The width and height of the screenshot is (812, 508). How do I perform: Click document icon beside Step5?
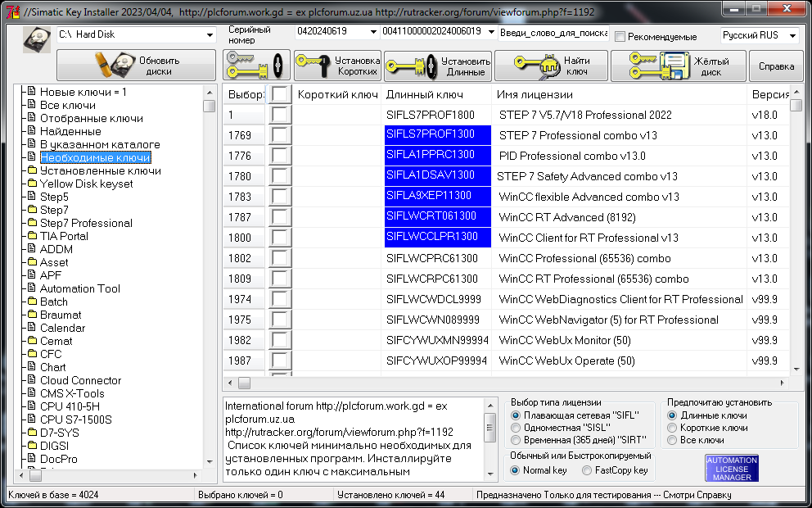tap(32, 196)
